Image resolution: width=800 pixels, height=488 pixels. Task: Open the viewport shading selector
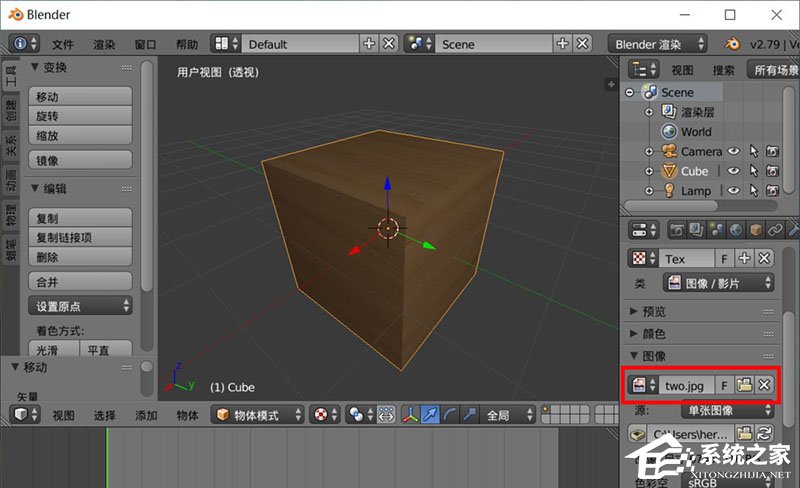(x=324, y=414)
